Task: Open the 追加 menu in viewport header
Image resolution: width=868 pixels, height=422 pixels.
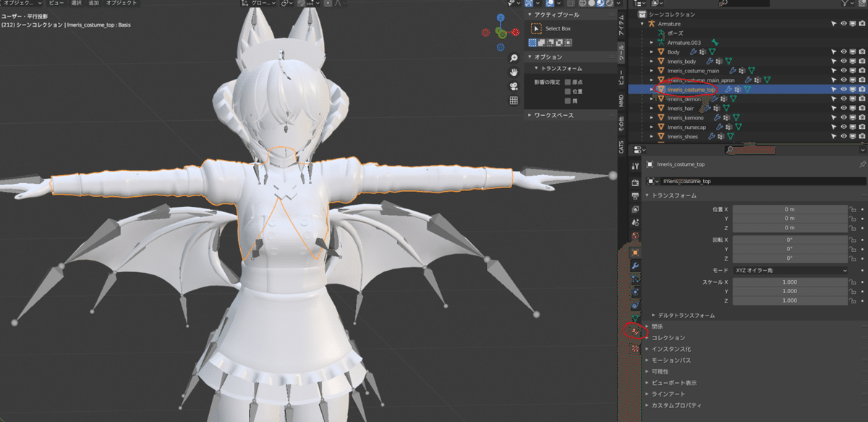Action: (94, 4)
